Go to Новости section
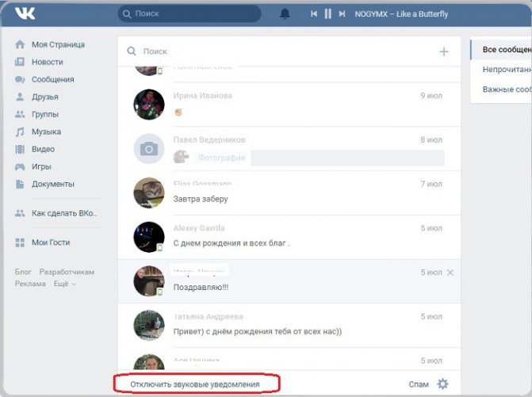The width and height of the screenshot is (532, 397). (x=47, y=62)
